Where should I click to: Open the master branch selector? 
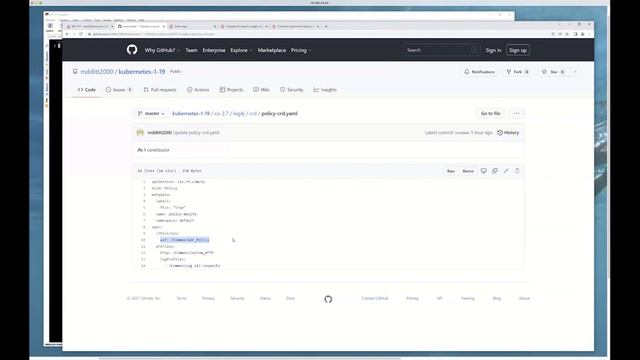pyautogui.click(x=151, y=113)
